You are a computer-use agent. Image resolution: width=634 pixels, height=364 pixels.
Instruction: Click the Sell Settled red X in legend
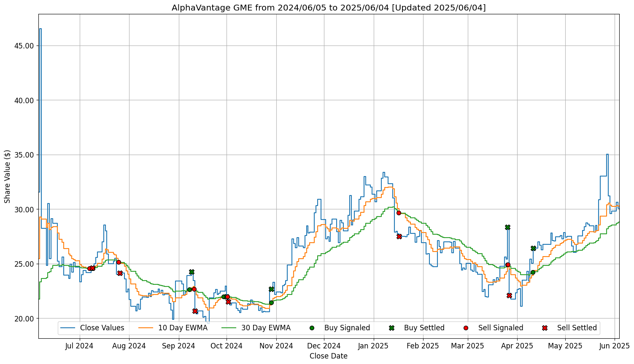[545, 328]
